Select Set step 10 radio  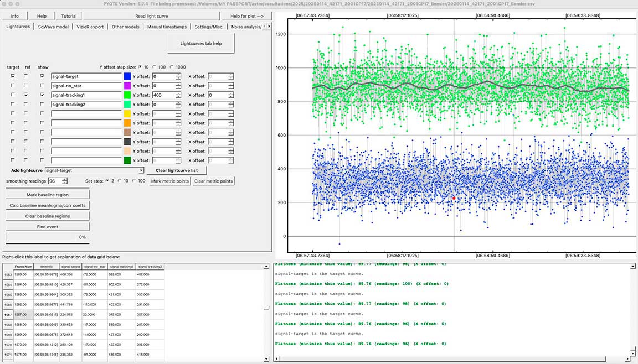point(120,181)
